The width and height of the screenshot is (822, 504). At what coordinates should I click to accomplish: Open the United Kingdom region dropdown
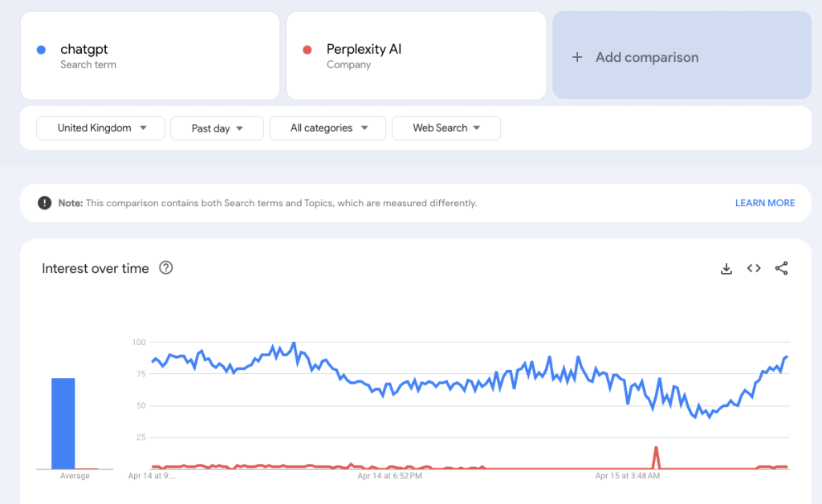(x=100, y=128)
